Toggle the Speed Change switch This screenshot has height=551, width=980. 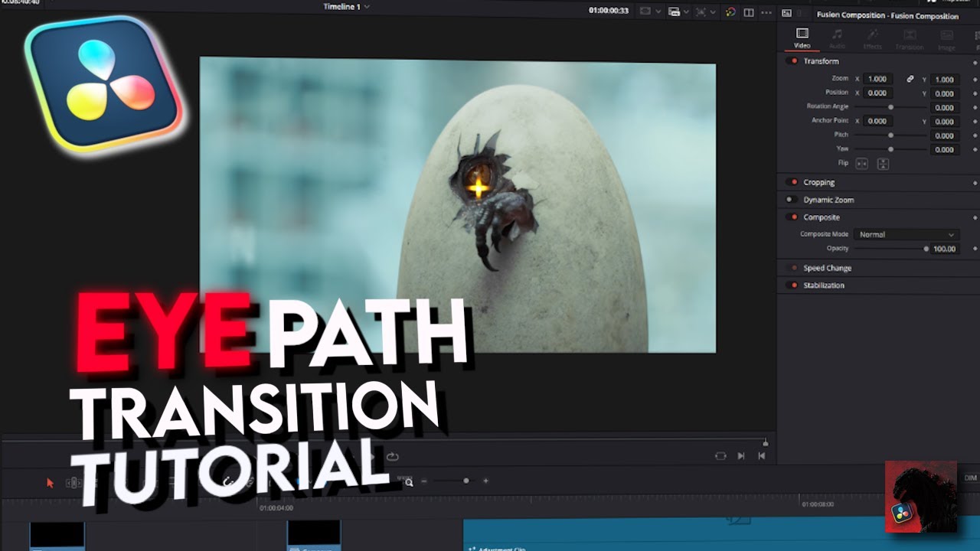pos(793,268)
